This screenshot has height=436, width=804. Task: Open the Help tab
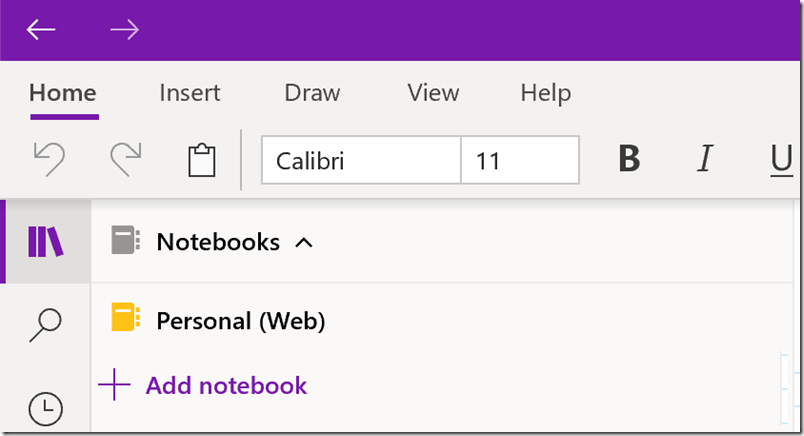tap(545, 93)
